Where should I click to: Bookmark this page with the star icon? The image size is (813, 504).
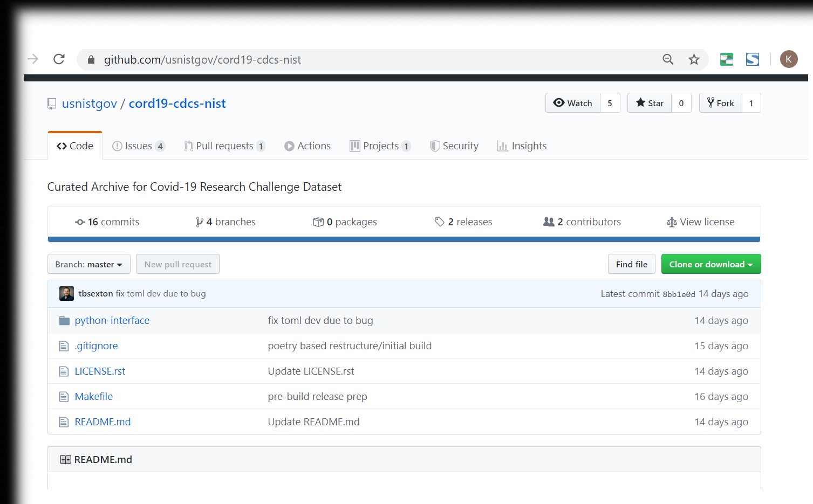694,59
